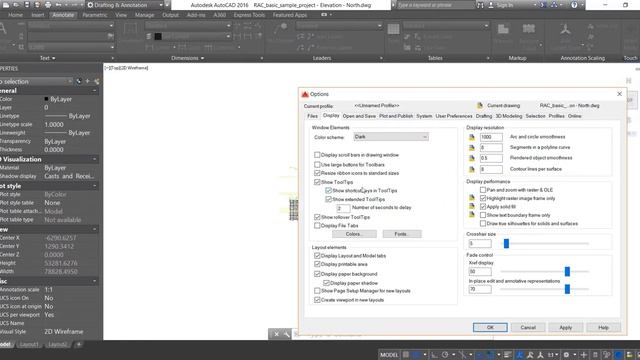The image size is (640, 360).
Task: Click the Xref display fade slider handle
Action: click(x=567, y=271)
